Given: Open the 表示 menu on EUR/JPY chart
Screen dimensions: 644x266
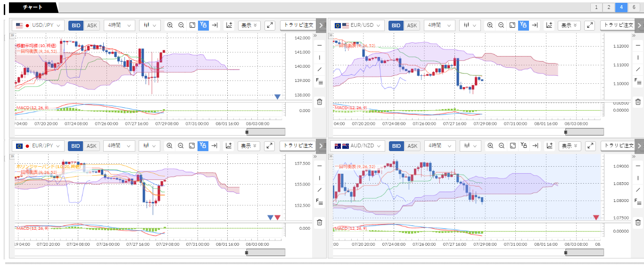Looking at the screenshot, I should [x=249, y=146].
